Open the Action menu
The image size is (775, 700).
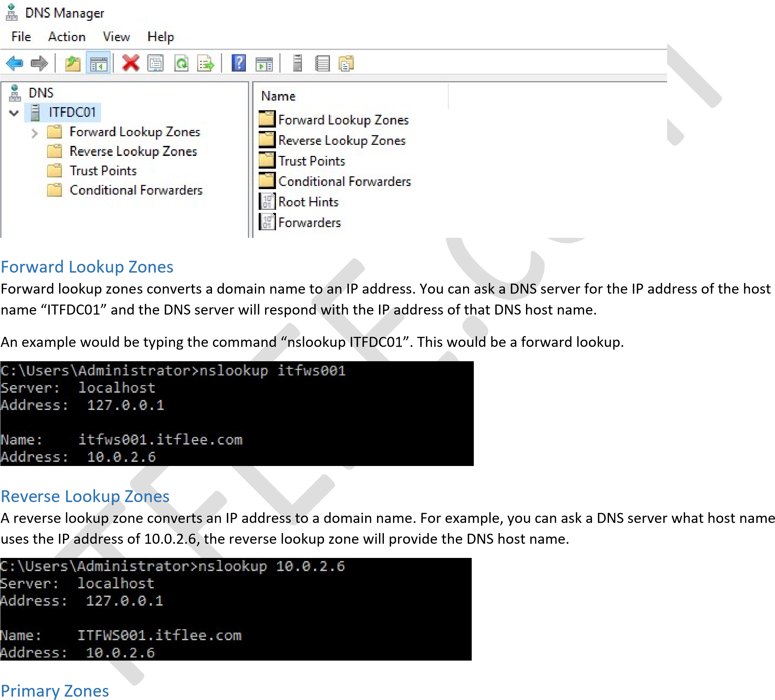click(66, 37)
